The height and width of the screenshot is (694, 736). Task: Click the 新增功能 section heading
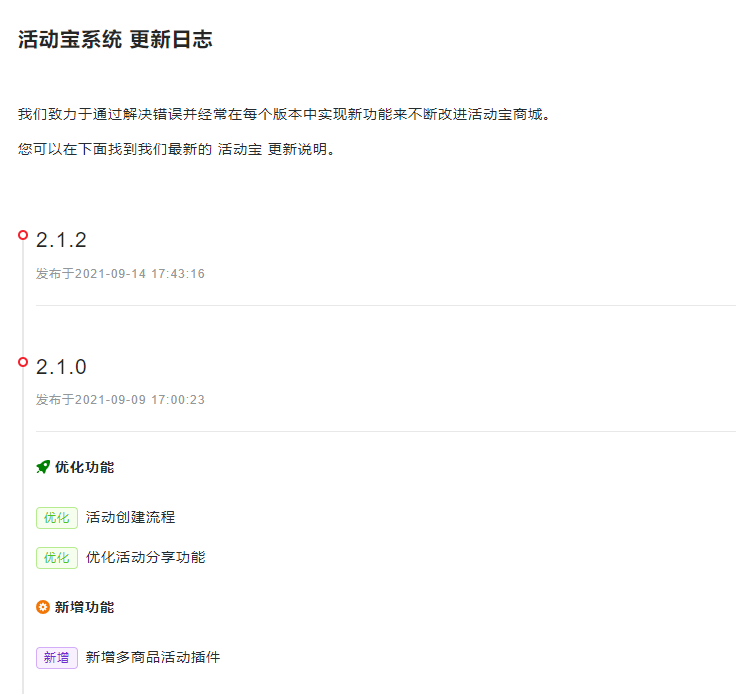click(84, 607)
